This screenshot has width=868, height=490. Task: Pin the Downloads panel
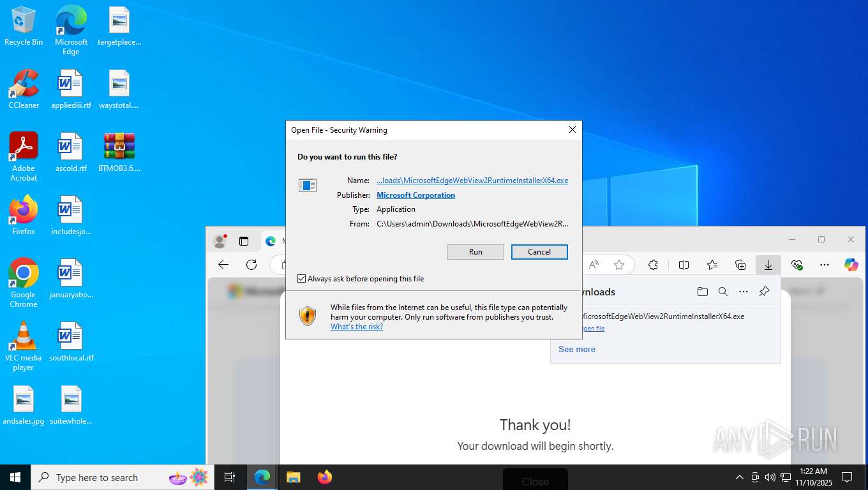[x=764, y=292]
